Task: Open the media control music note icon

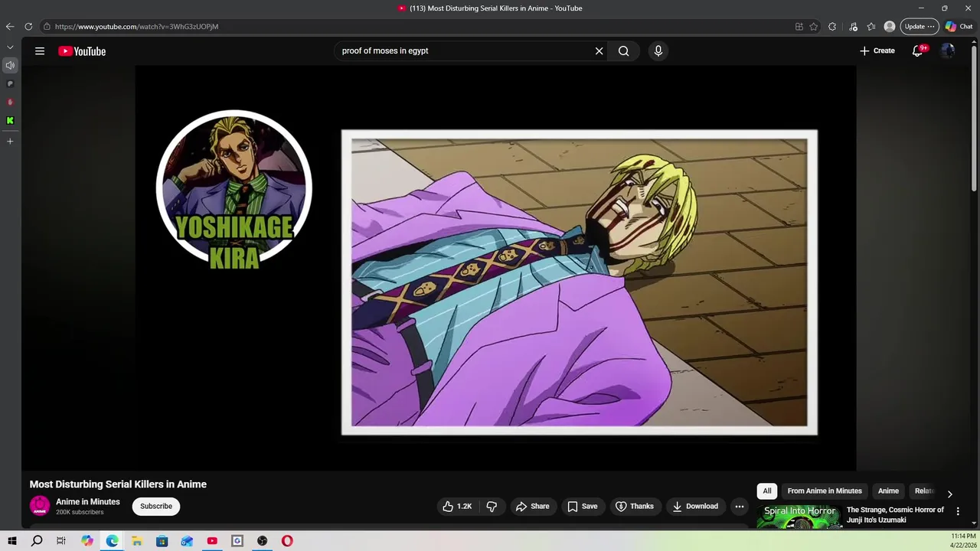Action: [x=854, y=27]
